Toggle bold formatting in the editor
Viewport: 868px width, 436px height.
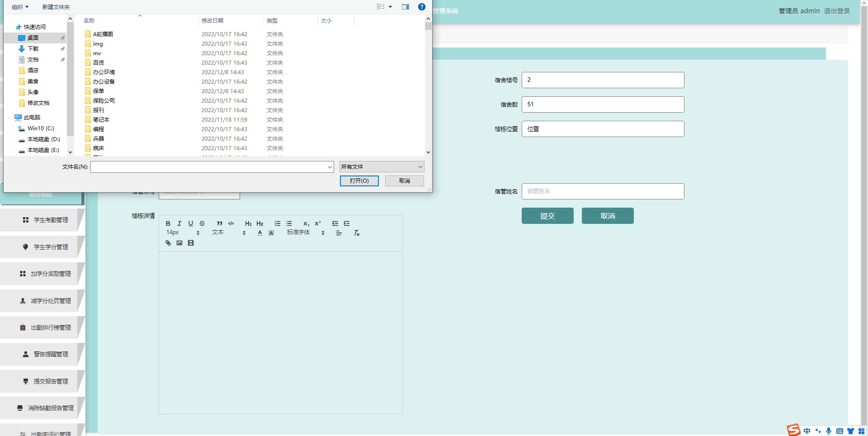click(x=168, y=223)
